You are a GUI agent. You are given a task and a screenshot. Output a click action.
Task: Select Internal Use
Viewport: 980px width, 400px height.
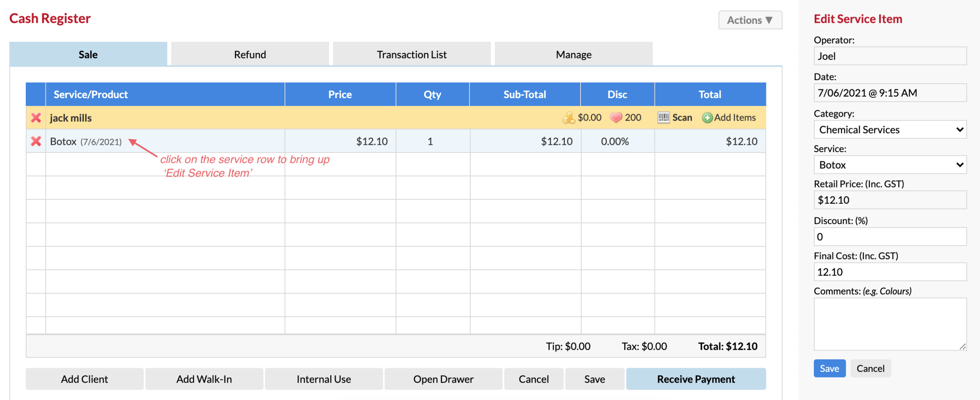323,379
